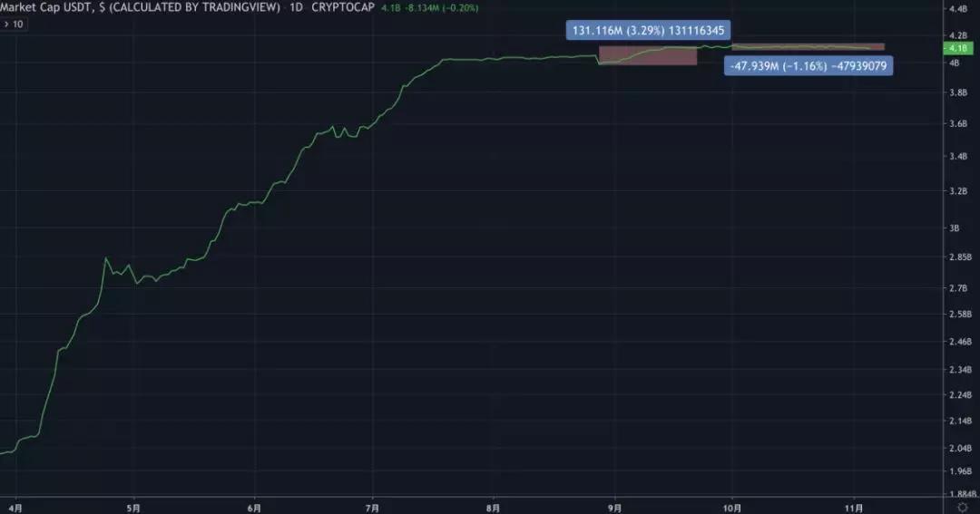Click the 5月 label on time axis
This screenshot has width=980, height=514.
pos(132,507)
